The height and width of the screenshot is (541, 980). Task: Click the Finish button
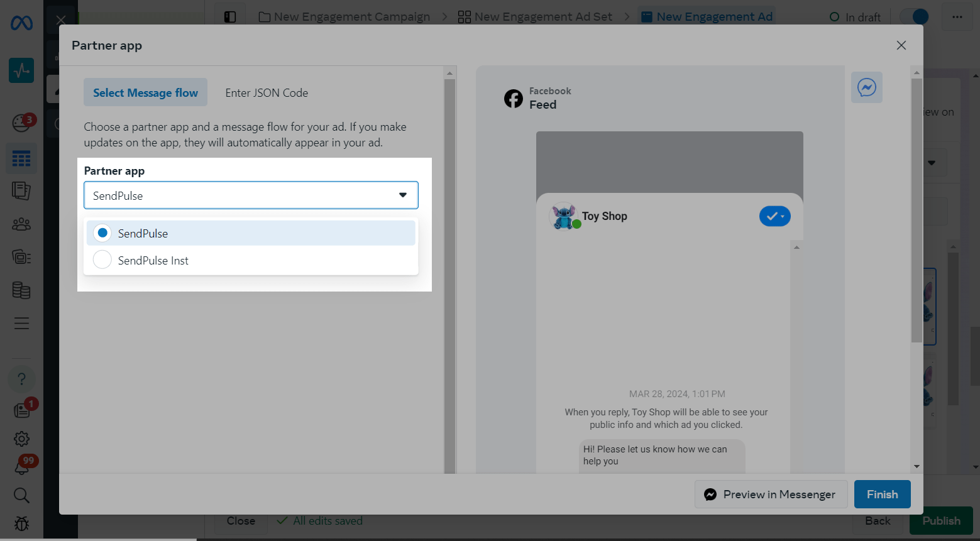coord(883,495)
